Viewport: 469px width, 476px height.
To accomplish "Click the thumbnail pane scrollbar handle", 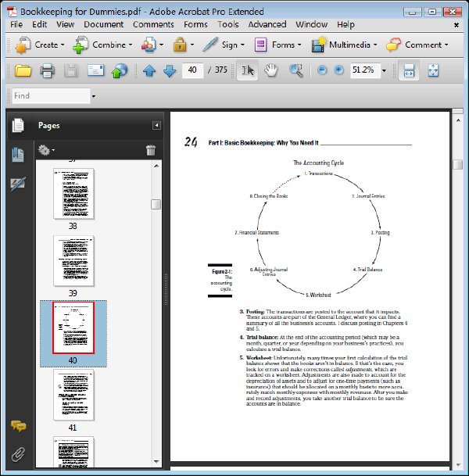I will (x=156, y=204).
